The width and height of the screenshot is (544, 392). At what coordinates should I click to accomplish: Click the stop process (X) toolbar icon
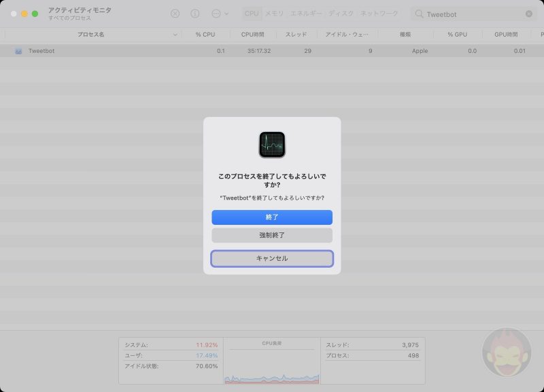coord(175,12)
